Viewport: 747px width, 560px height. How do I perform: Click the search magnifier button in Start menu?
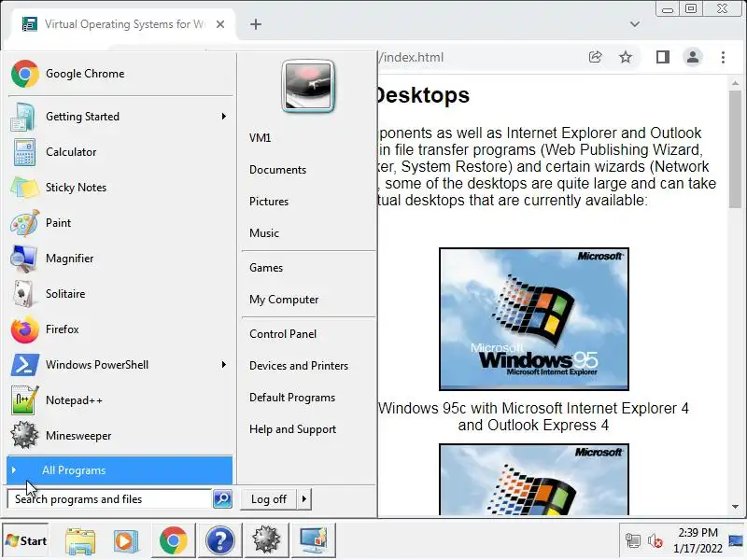pos(222,499)
